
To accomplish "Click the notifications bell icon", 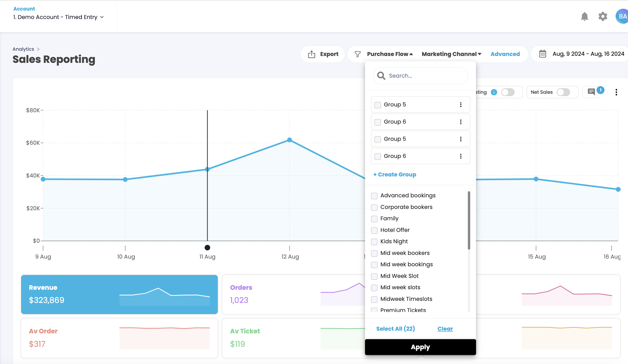I will (584, 17).
